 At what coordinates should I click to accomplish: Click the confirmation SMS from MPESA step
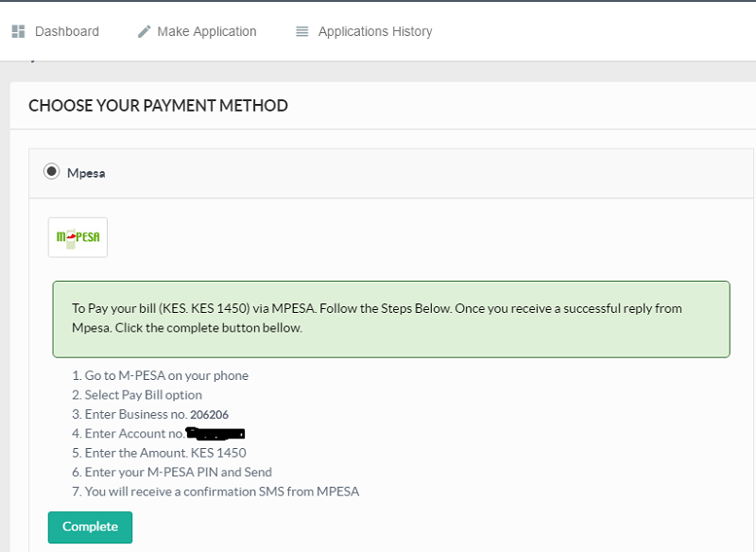click(x=215, y=492)
